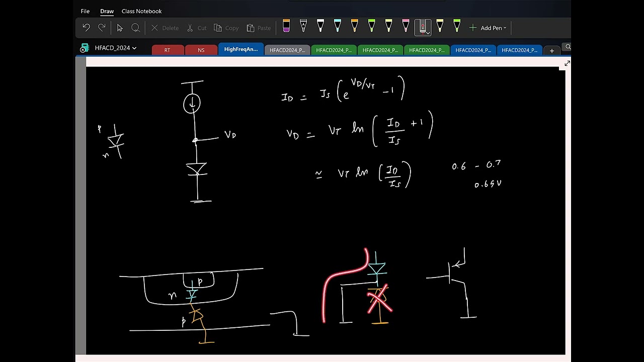This screenshot has height=362, width=644.
Task: Open the gray HFACD2024_P... section tab
Action: (287, 50)
